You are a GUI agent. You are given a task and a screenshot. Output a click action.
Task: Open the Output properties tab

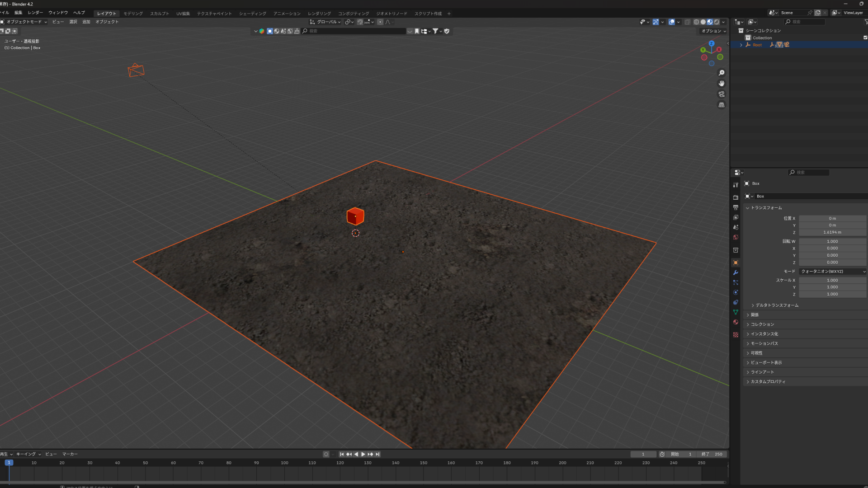[x=736, y=207]
